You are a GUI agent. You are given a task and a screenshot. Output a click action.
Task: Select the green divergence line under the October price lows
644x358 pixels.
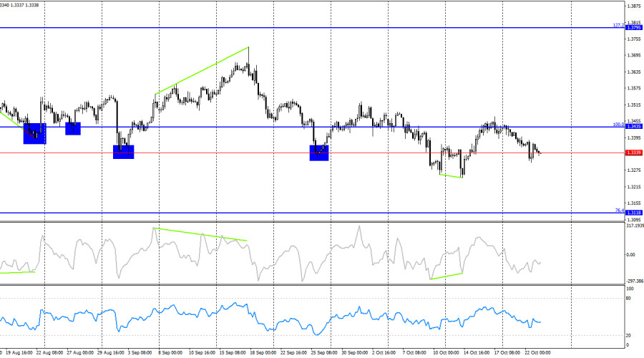[451, 176]
